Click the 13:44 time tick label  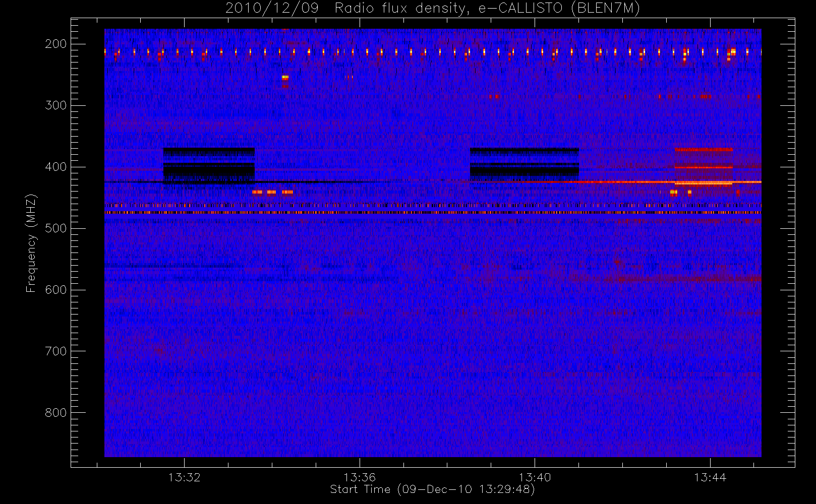(x=710, y=477)
